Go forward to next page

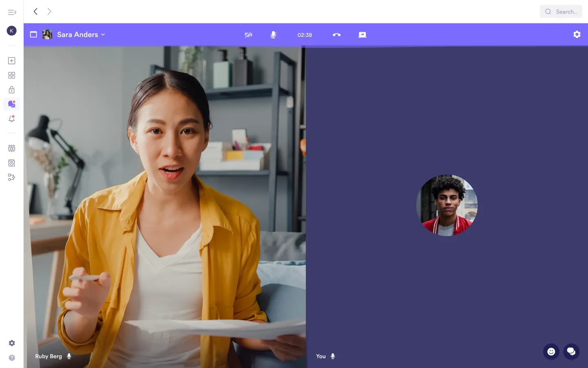pos(49,11)
